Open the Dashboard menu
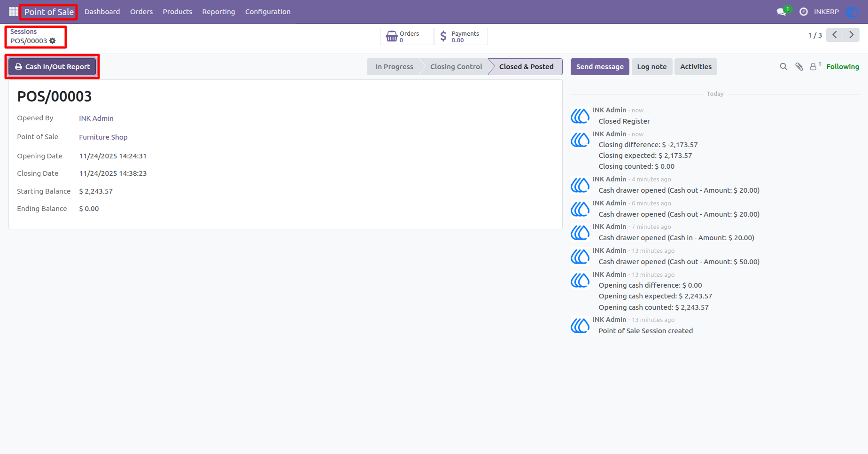 click(x=102, y=12)
